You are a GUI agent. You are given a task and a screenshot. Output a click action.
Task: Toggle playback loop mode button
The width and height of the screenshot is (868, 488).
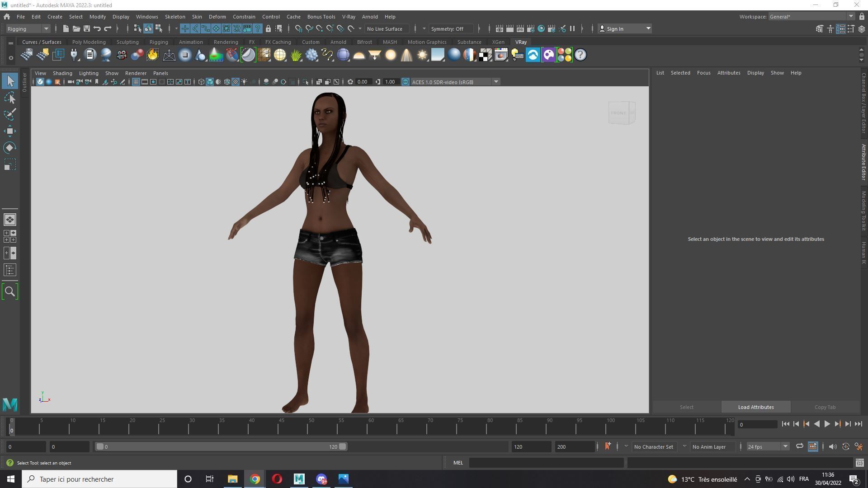(799, 446)
